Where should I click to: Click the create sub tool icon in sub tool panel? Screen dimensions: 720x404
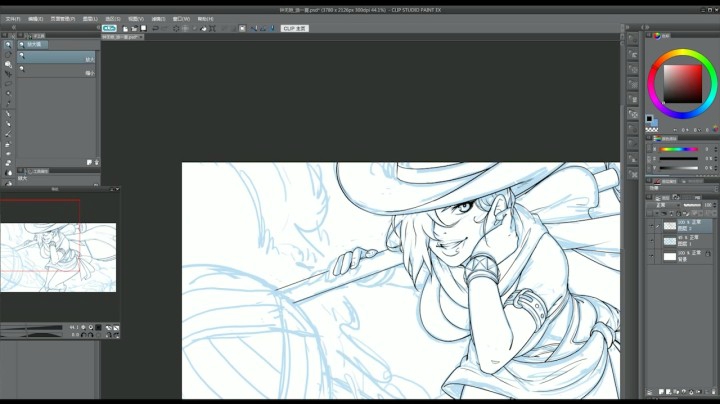(89, 163)
